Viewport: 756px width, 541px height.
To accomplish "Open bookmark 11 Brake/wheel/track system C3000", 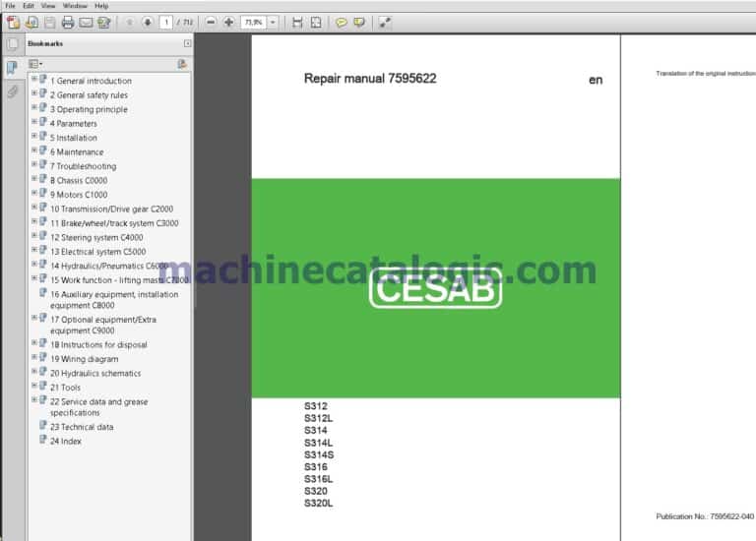I will point(114,223).
